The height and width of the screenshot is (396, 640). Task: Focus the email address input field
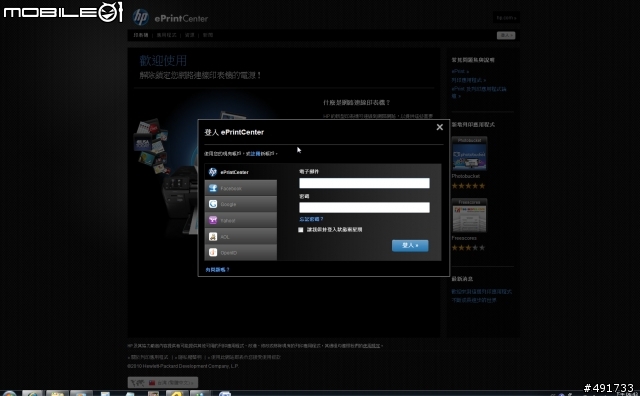tap(364, 183)
